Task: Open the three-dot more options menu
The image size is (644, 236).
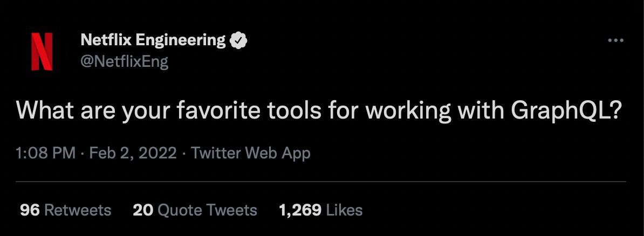Action: pyautogui.click(x=615, y=40)
